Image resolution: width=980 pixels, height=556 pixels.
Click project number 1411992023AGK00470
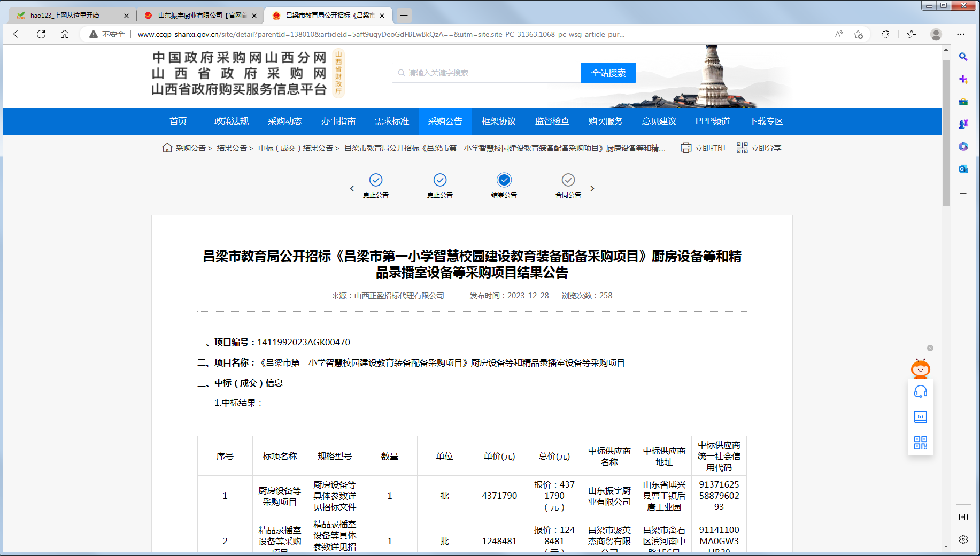304,342
